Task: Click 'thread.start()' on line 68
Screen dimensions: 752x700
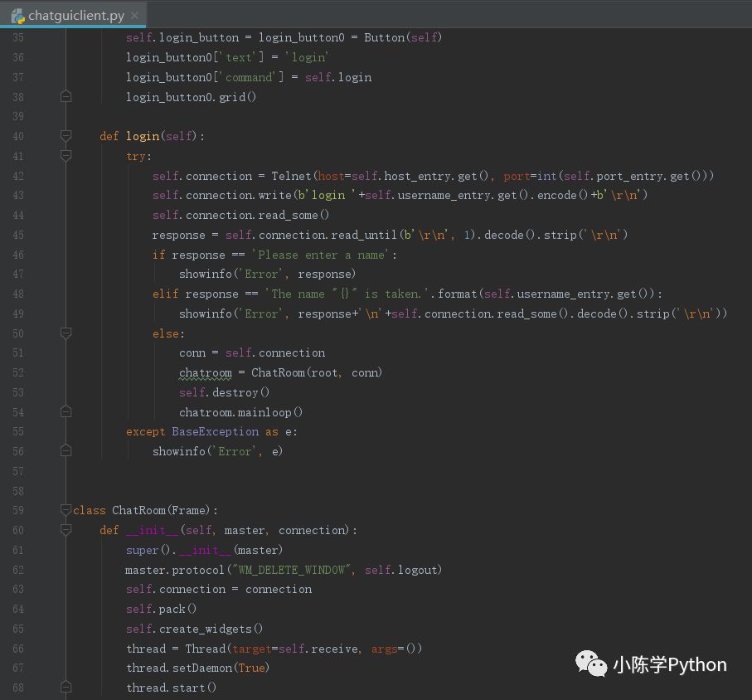Action: point(172,688)
